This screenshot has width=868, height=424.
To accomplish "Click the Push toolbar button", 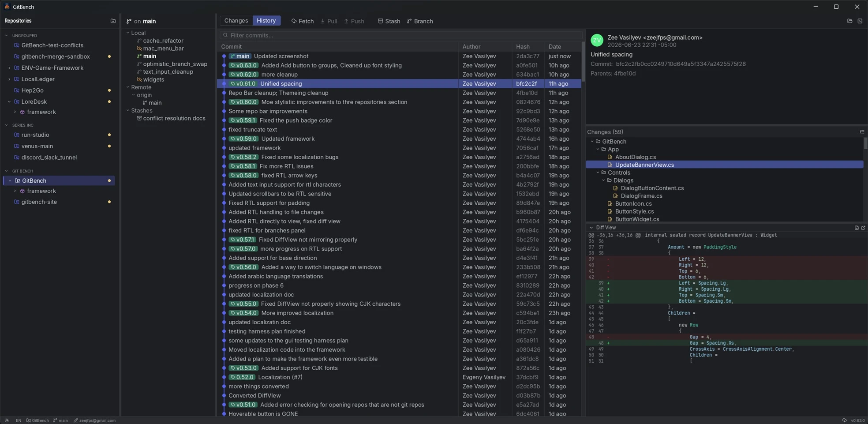I will [354, 21].
